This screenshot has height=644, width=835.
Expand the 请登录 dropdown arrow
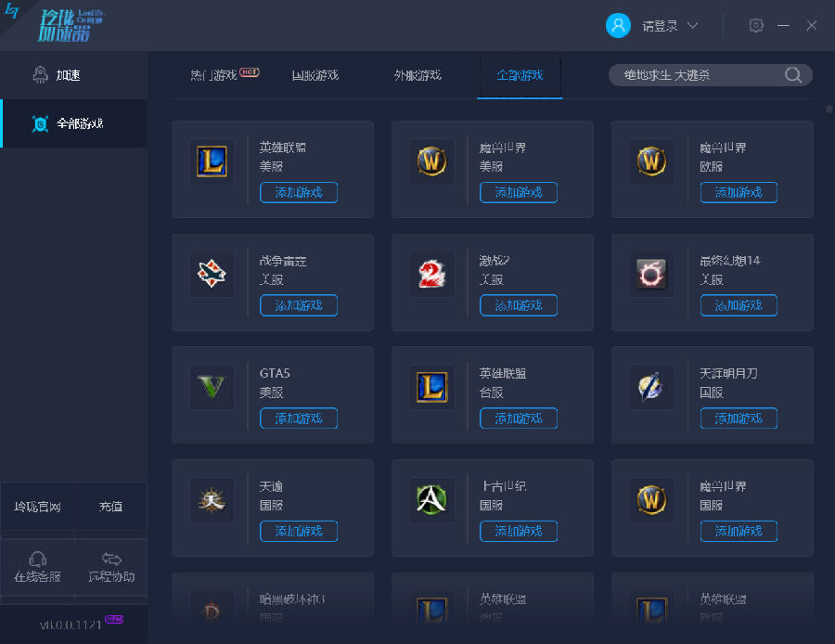(692, 26)
